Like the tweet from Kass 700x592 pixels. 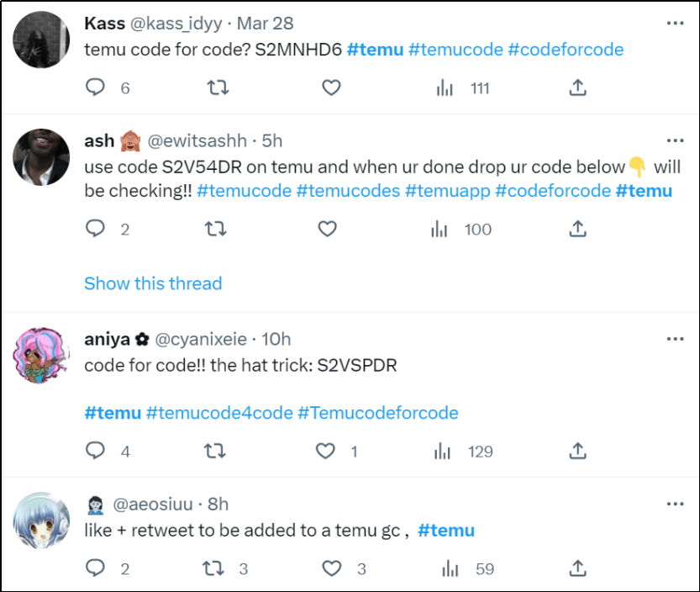[331, 87]
